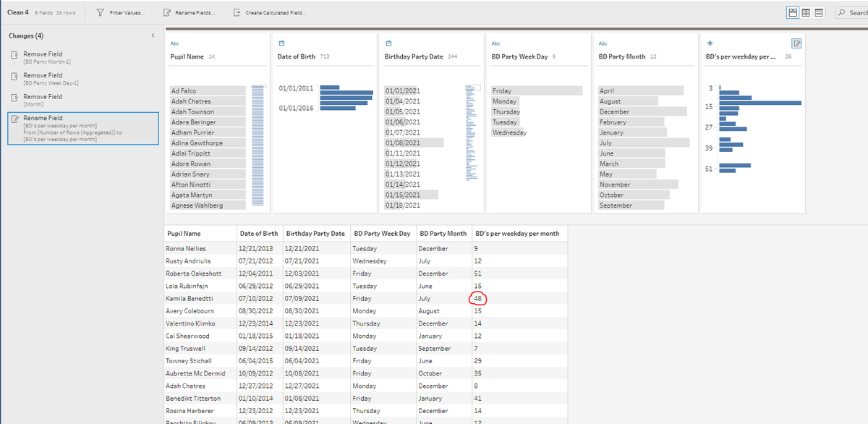Screen dimensions: 868x424
Task: Click number type icon for BD's per weekday
Action: (708, 43)
